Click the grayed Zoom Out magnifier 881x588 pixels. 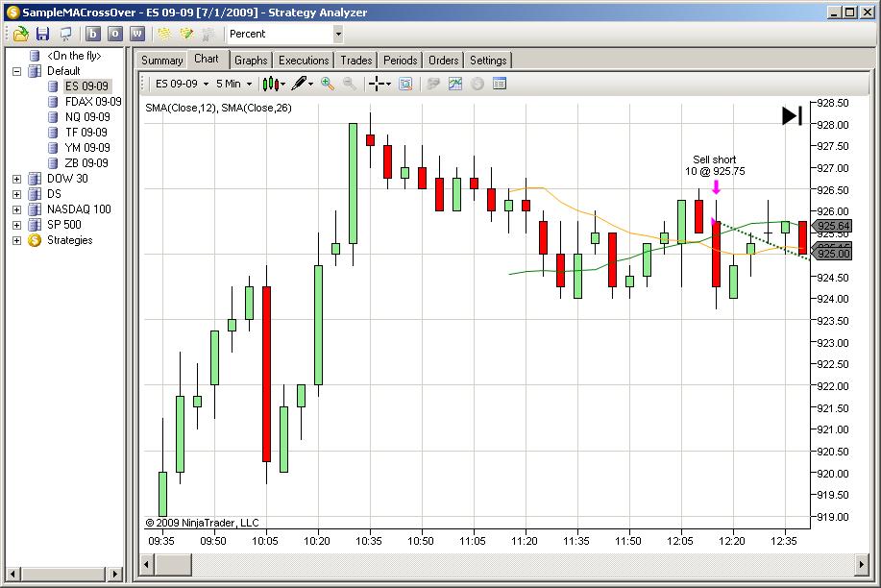pyautogui.click(x=350, y=84)
